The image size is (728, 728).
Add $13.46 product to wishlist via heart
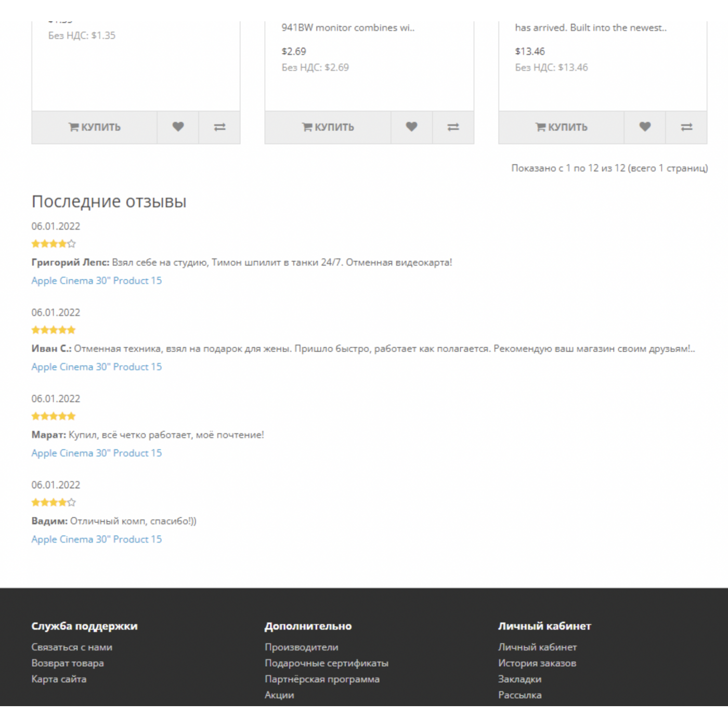pos(645,127)
